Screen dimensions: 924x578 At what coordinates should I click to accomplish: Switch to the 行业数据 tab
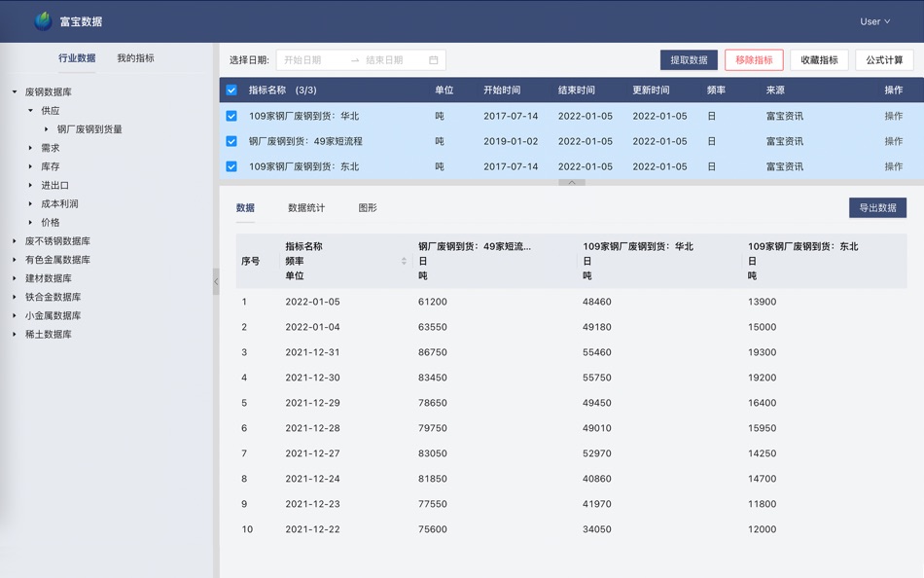point(77,57)
